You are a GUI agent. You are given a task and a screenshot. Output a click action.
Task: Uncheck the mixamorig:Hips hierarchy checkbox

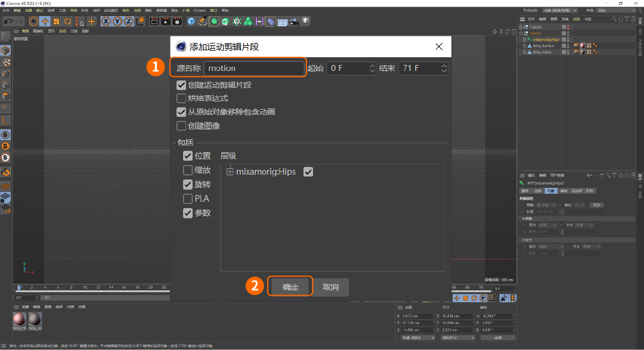tap(308, 172)
